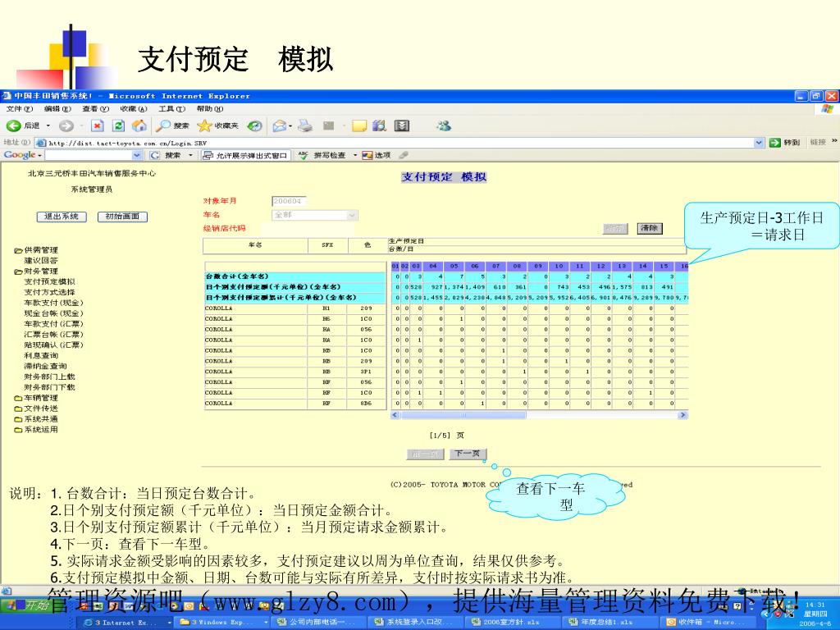Click the 初始画面 button
Screen dimensions: 840x630
click(122, 217)
